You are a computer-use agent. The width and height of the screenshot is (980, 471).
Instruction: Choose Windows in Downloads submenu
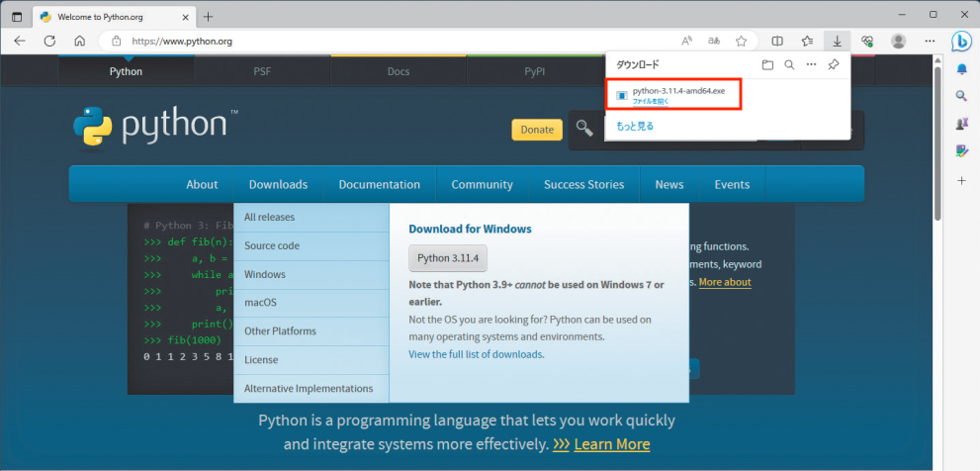click(x=312, y=275)
